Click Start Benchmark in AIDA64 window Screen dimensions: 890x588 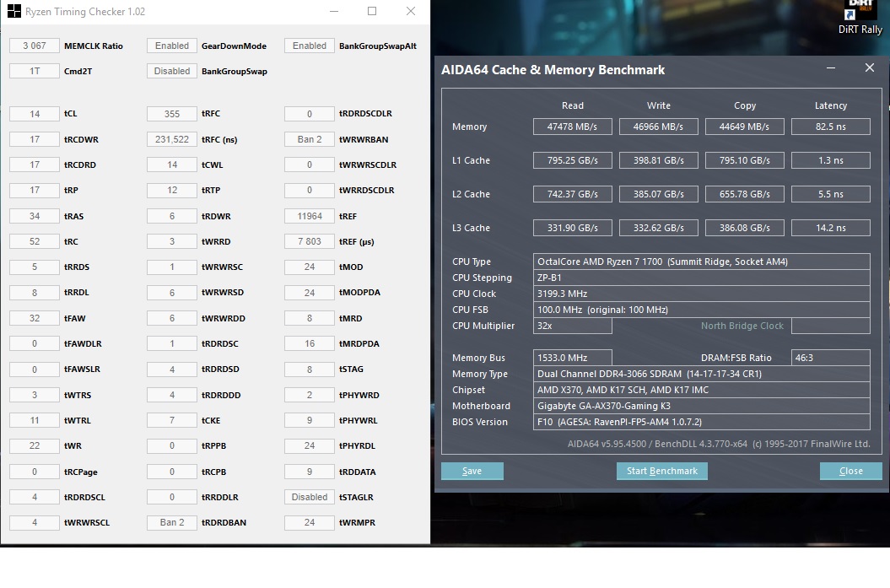[662, 471]
